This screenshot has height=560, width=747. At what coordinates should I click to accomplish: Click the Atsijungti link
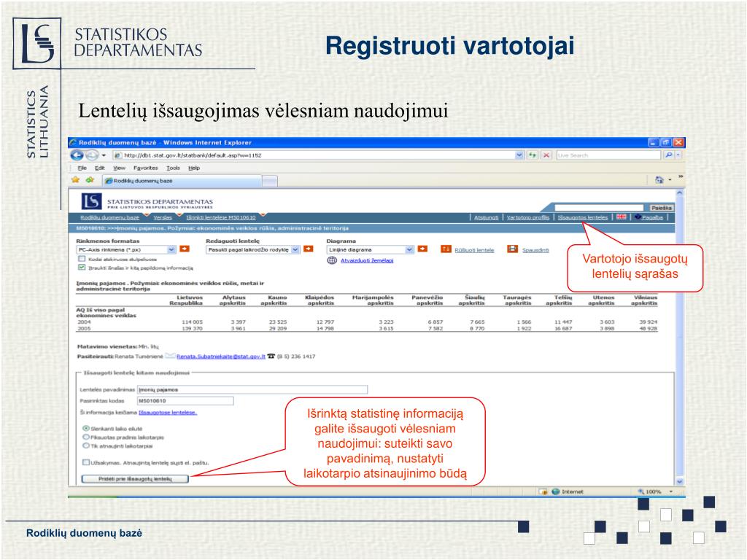pos(486,217)
